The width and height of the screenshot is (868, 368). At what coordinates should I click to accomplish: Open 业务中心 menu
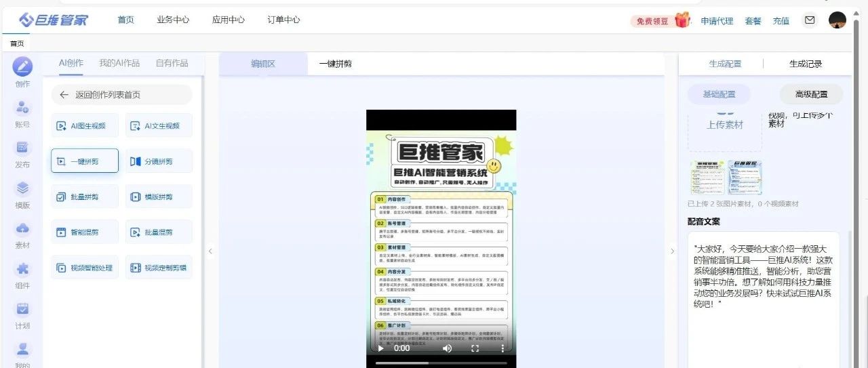173,20
